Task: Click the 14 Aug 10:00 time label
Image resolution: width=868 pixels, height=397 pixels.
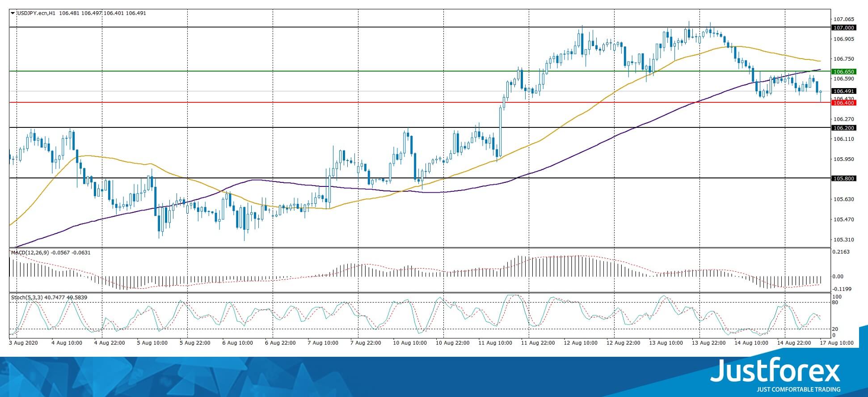Action: (751, 343)
